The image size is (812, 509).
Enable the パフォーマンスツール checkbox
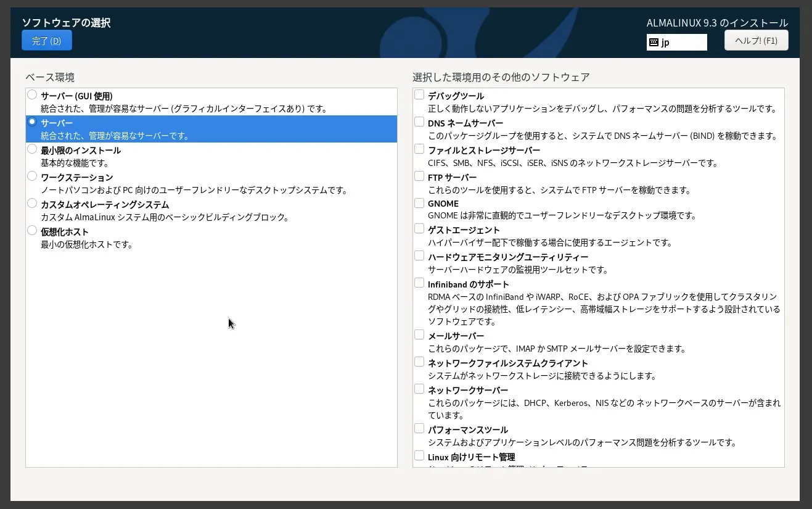[x=419, y=429]
